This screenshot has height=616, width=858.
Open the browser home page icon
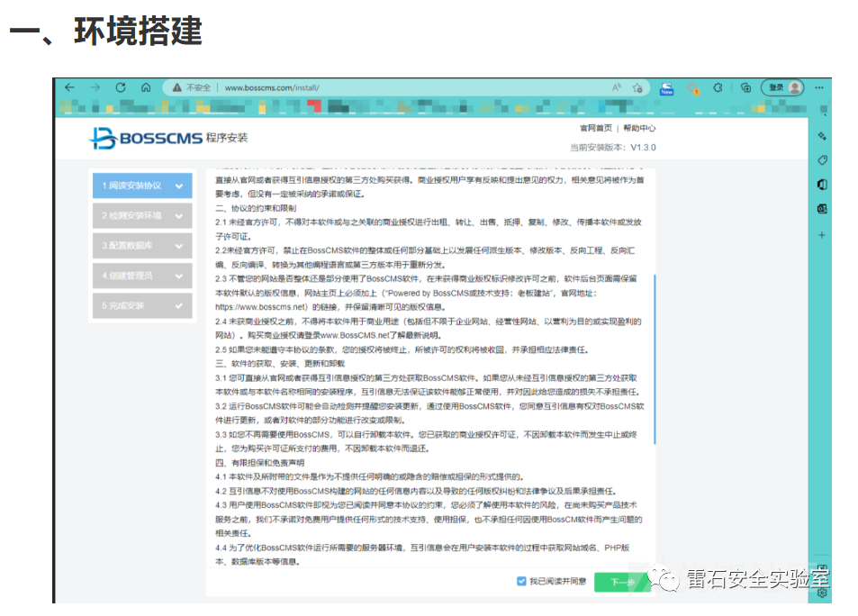point(146,87)
